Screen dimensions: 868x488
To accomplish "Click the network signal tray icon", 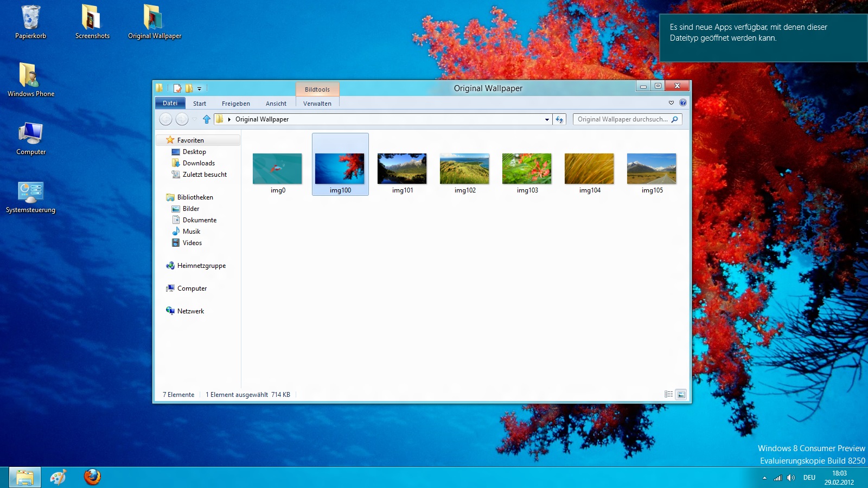I will (778, 478).
